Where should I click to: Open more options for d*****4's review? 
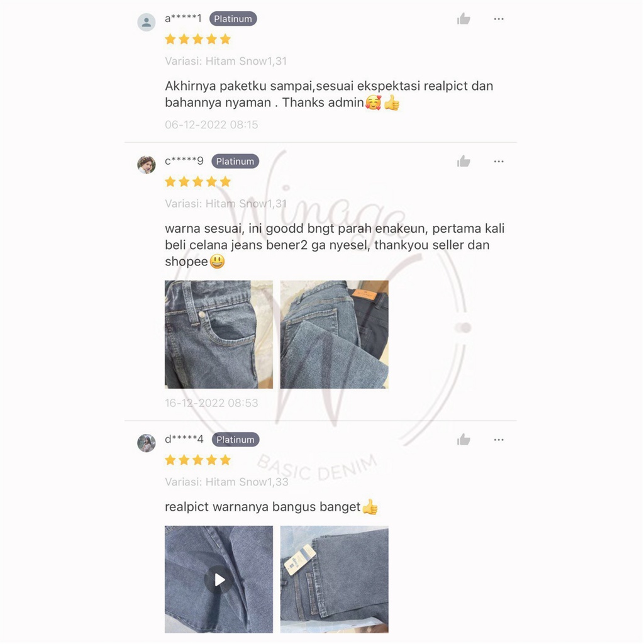pyautogui.click(x=499, y=440)
